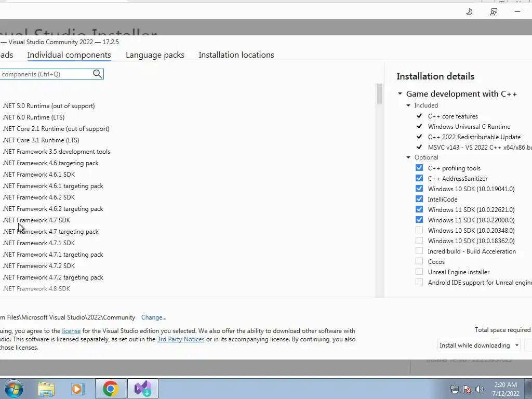Switch to Installation locations tab
The image size is (532, 399).
pyautogui.click(x=236, y=55)
